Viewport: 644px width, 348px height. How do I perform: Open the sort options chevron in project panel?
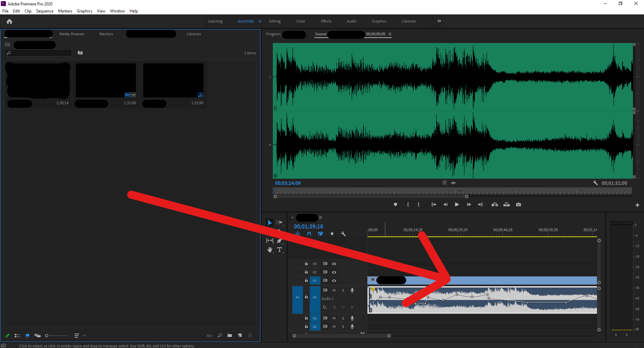click(x=85, y=335)
